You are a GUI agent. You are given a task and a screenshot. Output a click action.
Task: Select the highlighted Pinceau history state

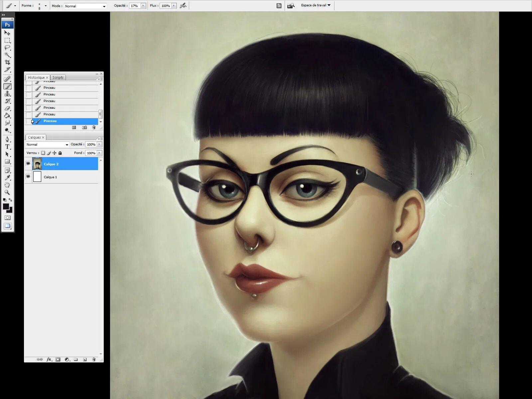(65, 121)
